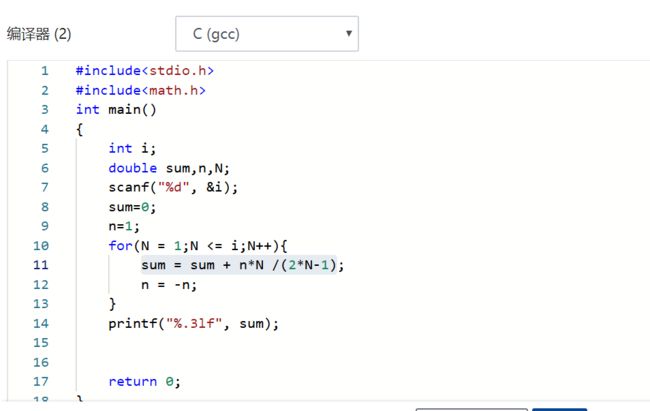Screen dimensions: 650x411
Task: Click line number 1 in gutter
Action: pos(45,71)
